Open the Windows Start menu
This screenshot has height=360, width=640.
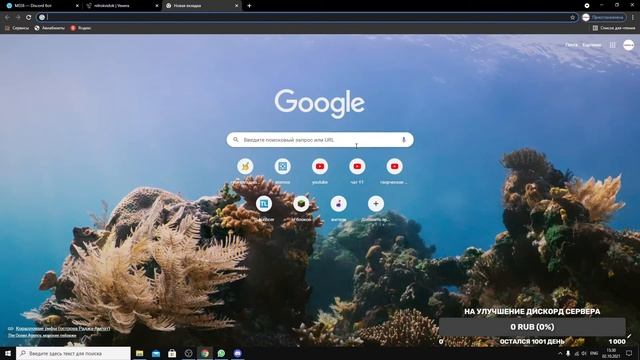(8, 353)
